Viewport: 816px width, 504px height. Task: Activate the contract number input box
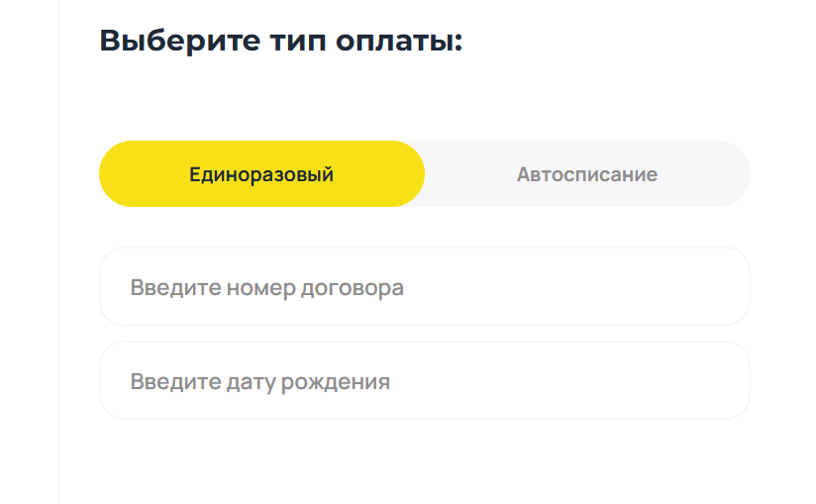coord(424,287)
